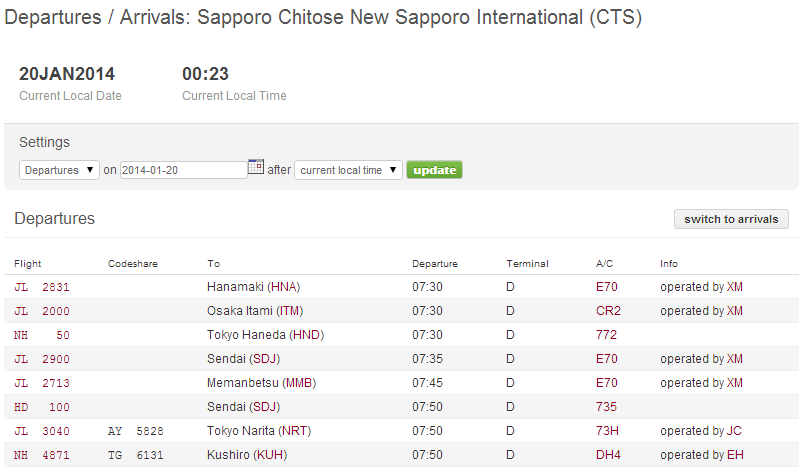The width and height of the screenshot is (804, 468).
Task: Click the HND airport code link
Action: [305, 335]
